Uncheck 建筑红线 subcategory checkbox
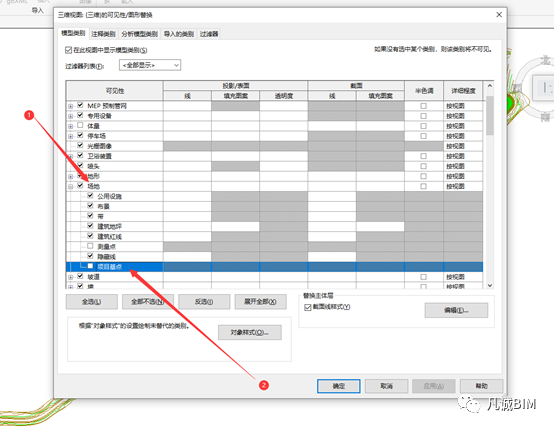 tap(90, 236)
